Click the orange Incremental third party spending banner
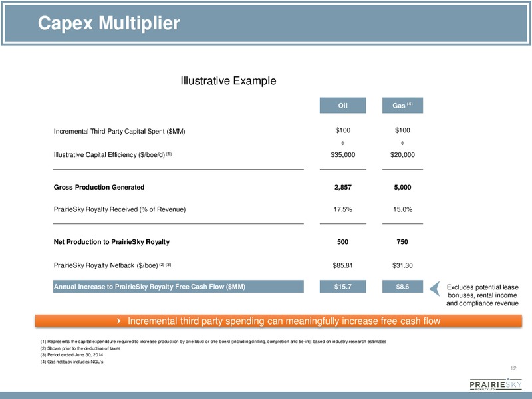532x399 pixels. (278, 321)
